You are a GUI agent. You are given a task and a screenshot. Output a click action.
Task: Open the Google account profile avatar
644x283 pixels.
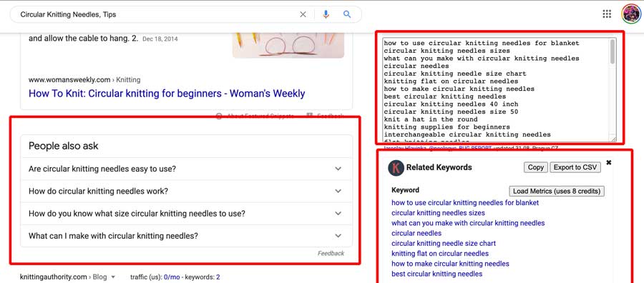point(630,14)
